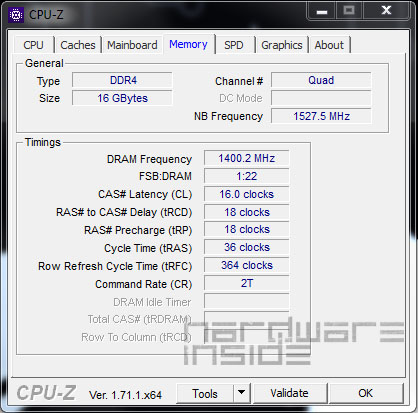Click the Row Refresh Cycle Time label
This screenshot has height=413, width=418.
click(115, 266)
